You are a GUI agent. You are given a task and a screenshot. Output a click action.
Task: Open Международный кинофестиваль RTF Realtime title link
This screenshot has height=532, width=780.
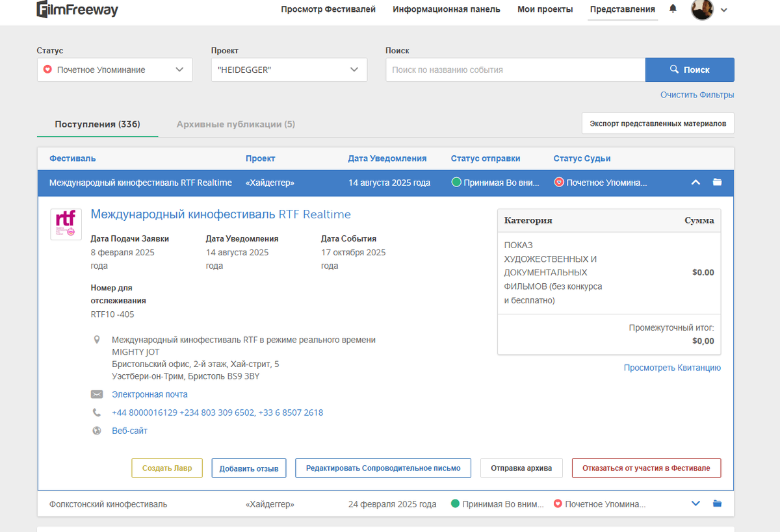(x=221, y=214)
